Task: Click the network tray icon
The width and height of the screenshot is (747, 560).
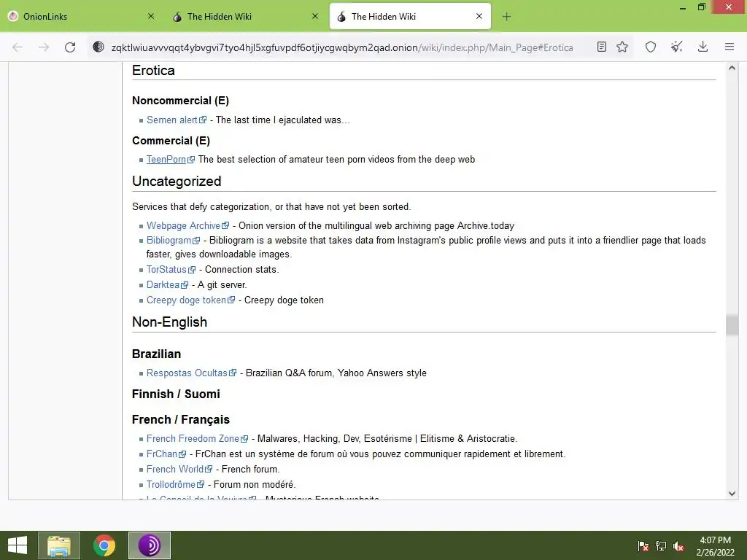Action: coord(661,546)
